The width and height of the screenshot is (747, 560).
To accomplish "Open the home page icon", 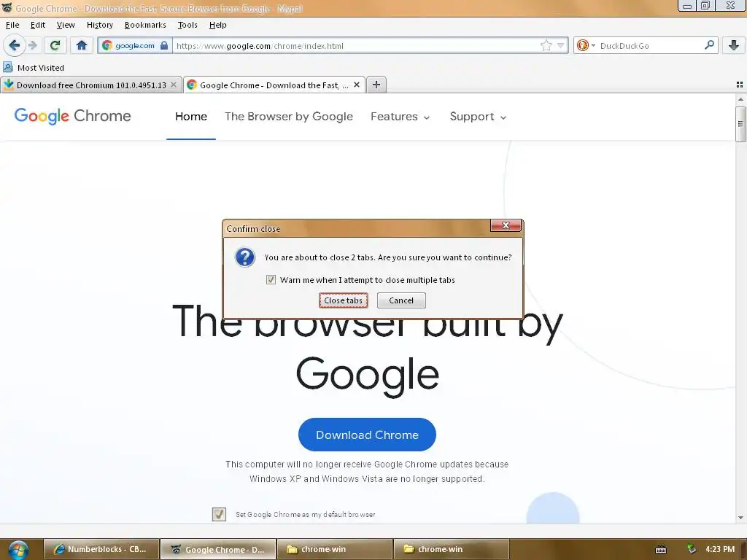I will [x=82, y=45].
